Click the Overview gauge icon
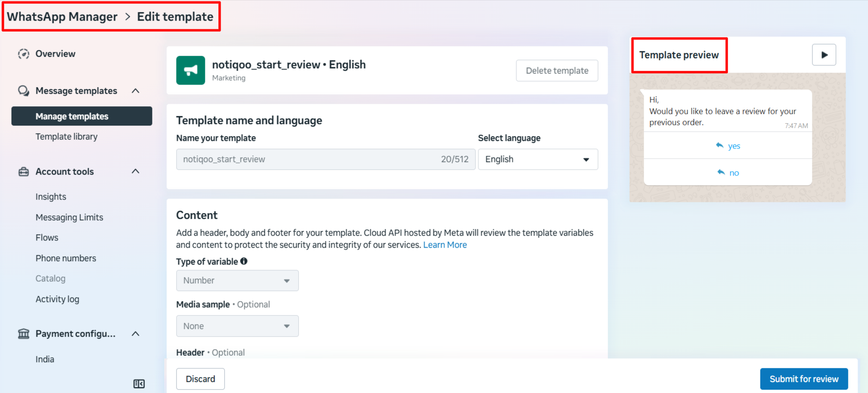This screenshot has height=393, width=868. [x=24, y=54]
